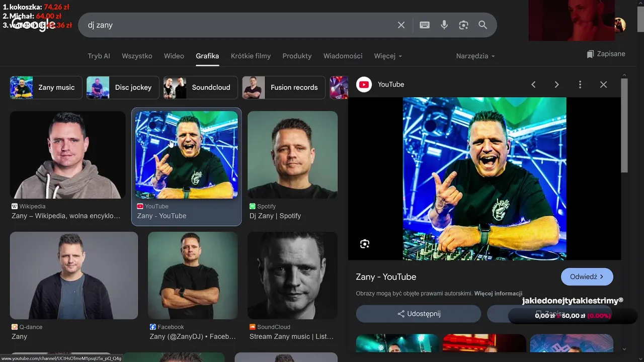This screenshot has height=362, width=644.
Task: Submit search with magnifier icon
Action: [483, 25]
